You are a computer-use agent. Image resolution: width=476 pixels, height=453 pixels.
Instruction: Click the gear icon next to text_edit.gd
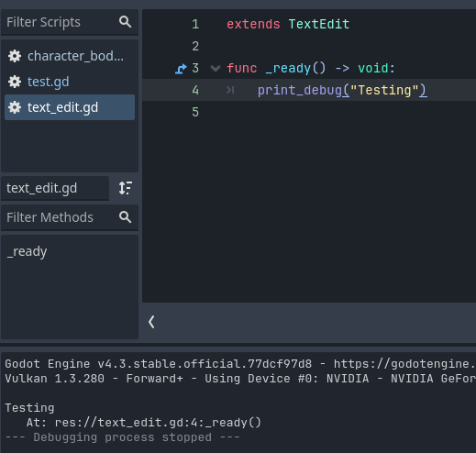(15, 107)
